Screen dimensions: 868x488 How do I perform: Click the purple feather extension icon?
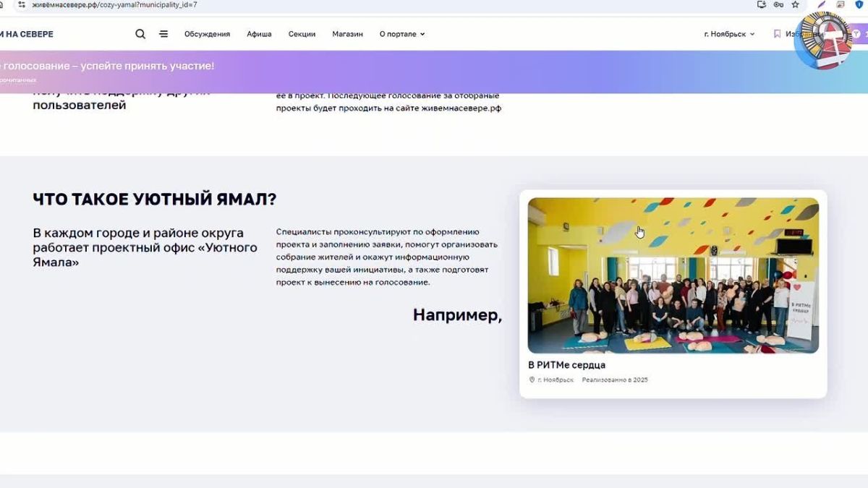pos(821,4)
